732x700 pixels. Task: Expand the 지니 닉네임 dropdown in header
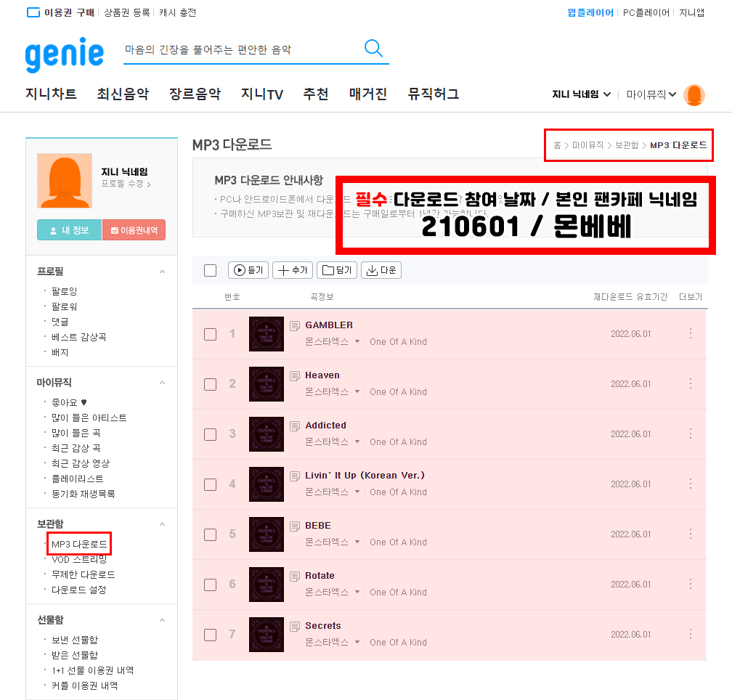(x=581, y=94)
